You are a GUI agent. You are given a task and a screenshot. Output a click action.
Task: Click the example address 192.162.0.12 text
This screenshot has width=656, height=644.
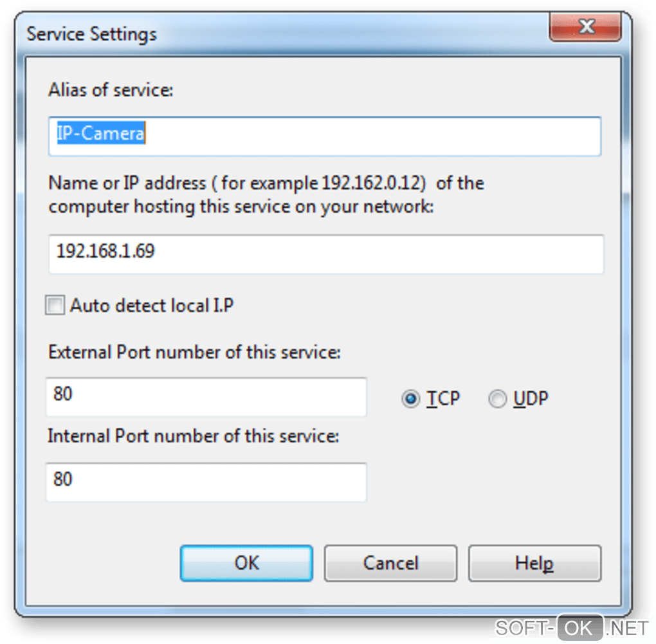pyautogui.click(x=372, y=183)
